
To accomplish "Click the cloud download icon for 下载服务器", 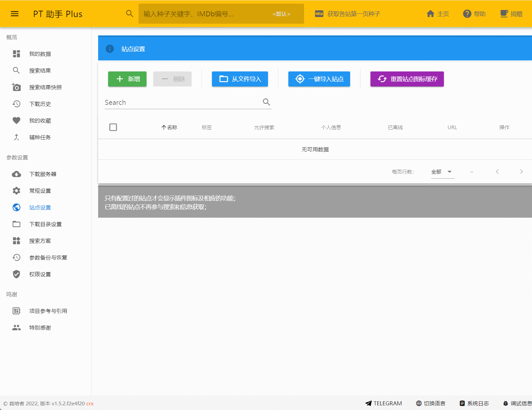I will [16, 174].
